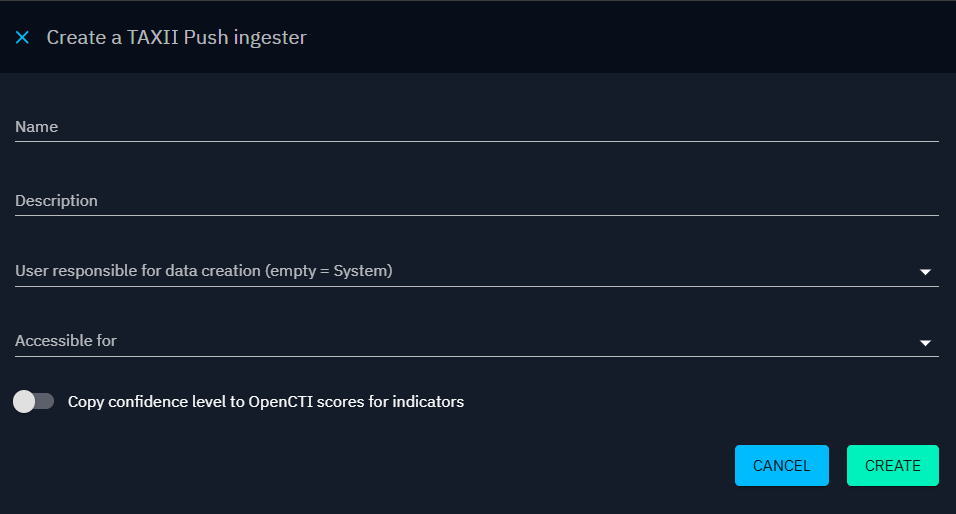The image size is (956, 514).
Task: Focus the Name input field
Action: tap(476, 127)
